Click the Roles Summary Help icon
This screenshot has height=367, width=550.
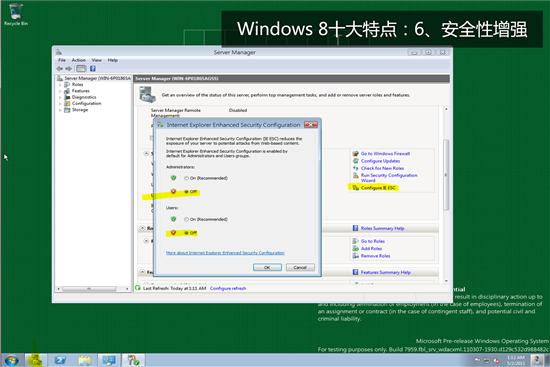355,228
